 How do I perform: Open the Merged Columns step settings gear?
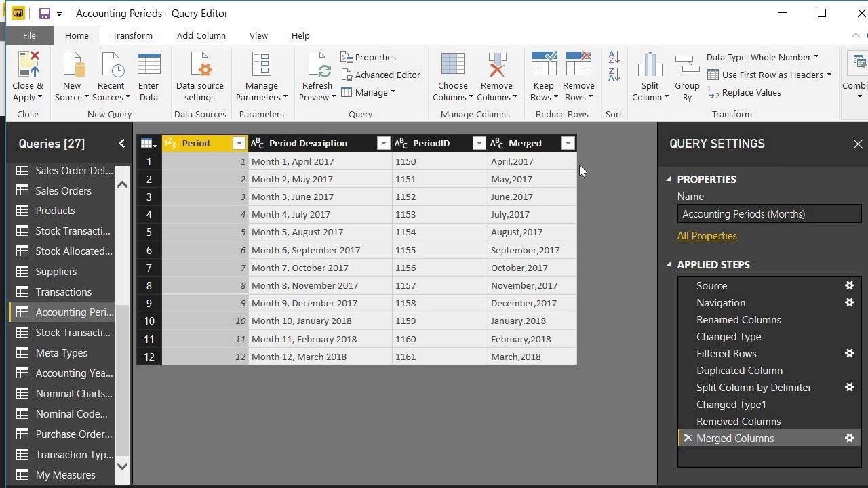849,438
